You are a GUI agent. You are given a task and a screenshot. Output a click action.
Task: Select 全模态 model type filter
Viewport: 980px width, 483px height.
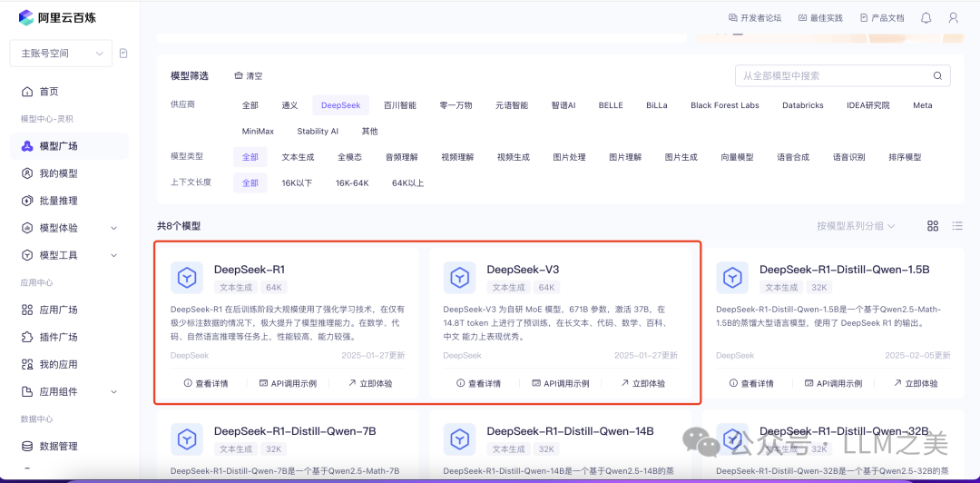349,157
